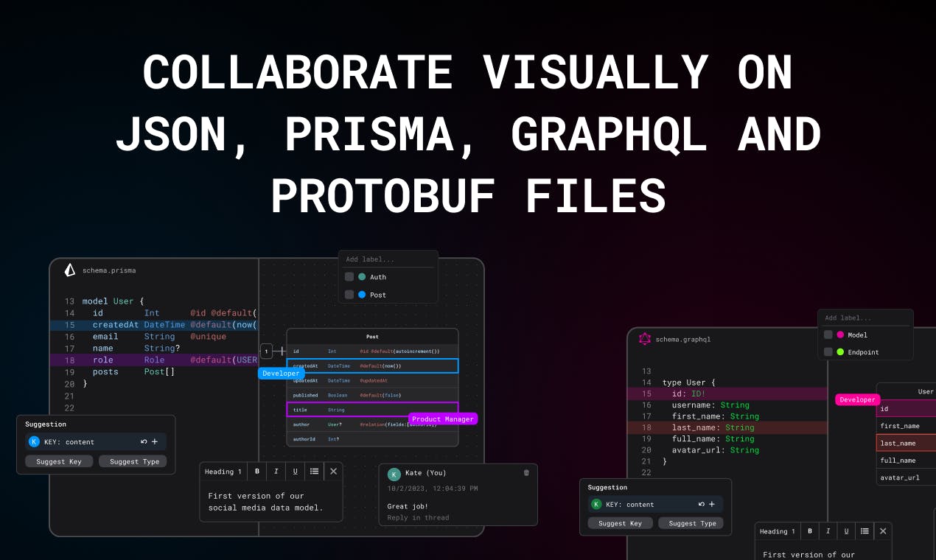
Task: Click the Prisma logo beside schema.prisma
Action: (70, 270)
